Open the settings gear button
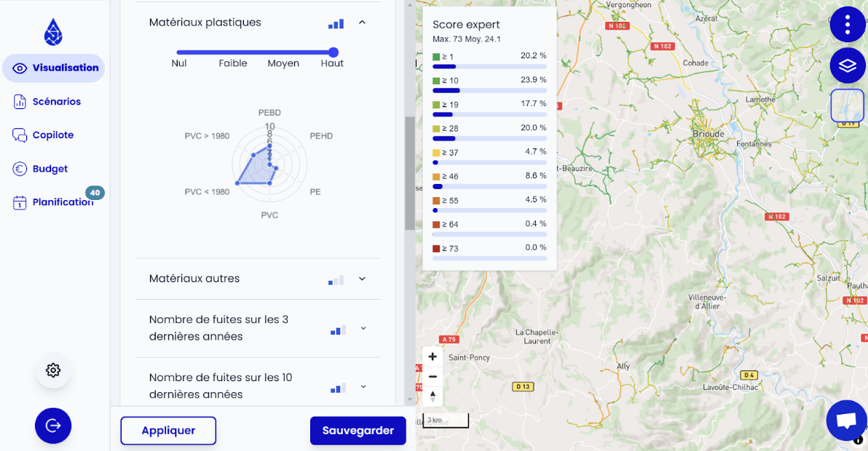This screenshot has width=868, height=451. (x=53, y=370)
